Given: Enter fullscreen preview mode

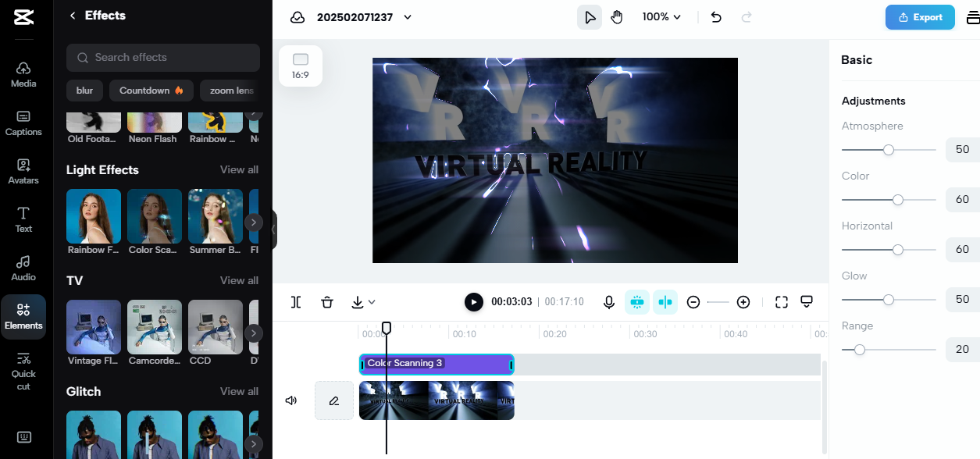Looking at the screenshot, I should [x=781, y=301].
